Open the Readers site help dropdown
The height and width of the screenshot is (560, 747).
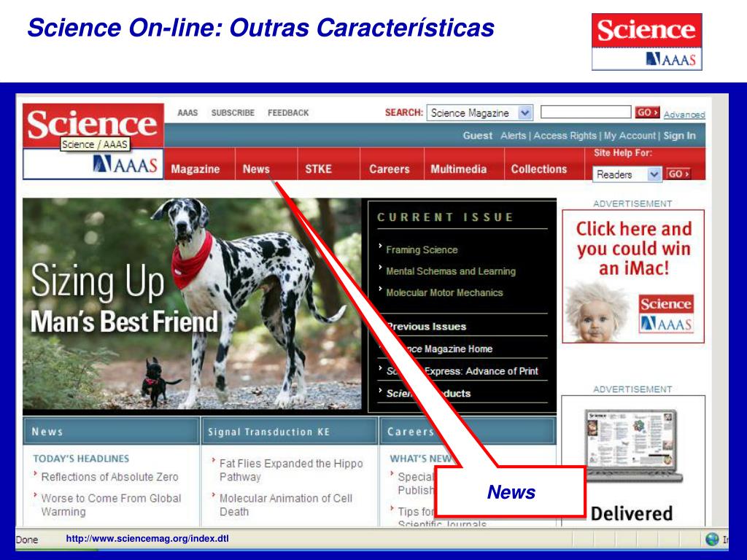[627, 174]
